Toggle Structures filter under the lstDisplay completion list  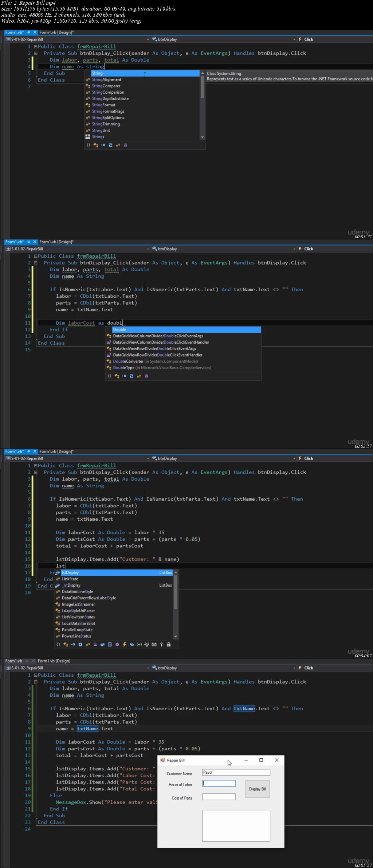tap(80, 644)
